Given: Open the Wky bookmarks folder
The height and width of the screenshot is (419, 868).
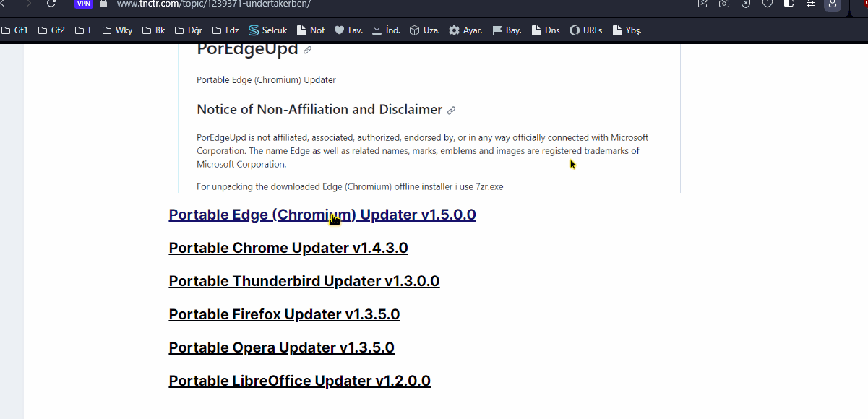Looking at the screenshot, I should (x=118, y=30).
